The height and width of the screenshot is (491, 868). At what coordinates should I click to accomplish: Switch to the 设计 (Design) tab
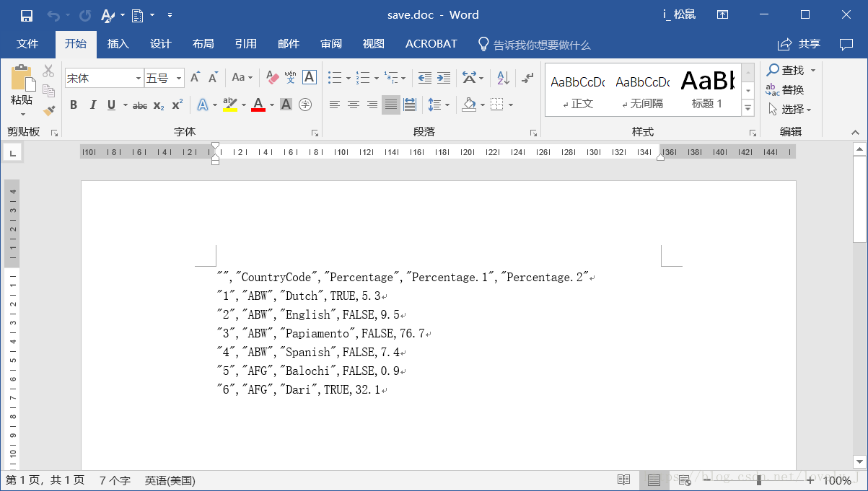tap(161, 44)
